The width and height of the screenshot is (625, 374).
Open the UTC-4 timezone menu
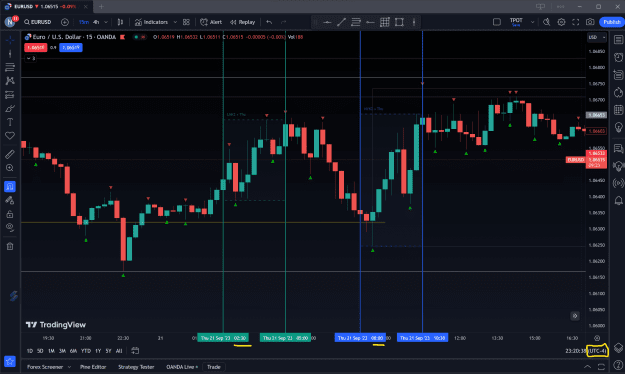click(597, 351)
